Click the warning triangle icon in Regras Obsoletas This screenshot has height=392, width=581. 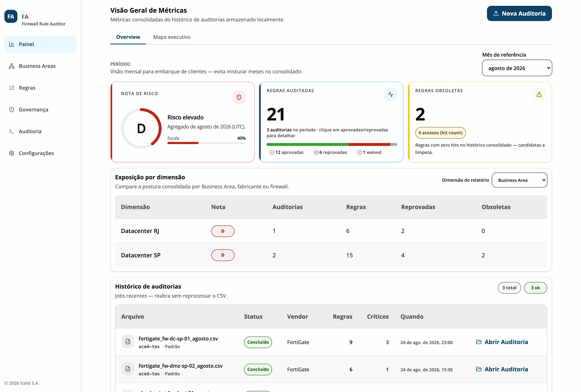(539, 94)
